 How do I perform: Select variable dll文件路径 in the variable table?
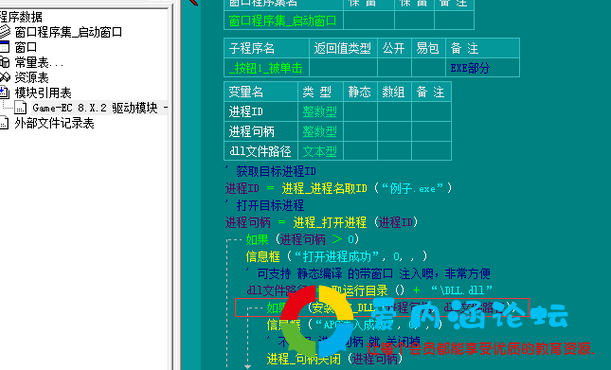261,151
